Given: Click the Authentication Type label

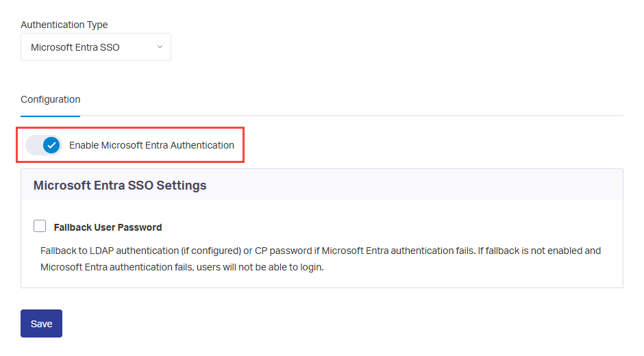Looking at the screenshot, I should 64,25.
